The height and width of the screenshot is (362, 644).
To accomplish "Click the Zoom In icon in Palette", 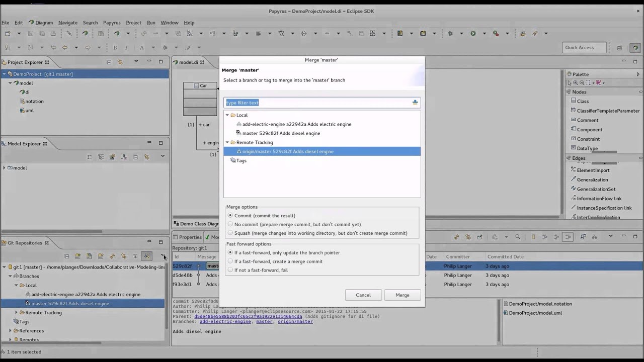I will click(x=576, y=83).
